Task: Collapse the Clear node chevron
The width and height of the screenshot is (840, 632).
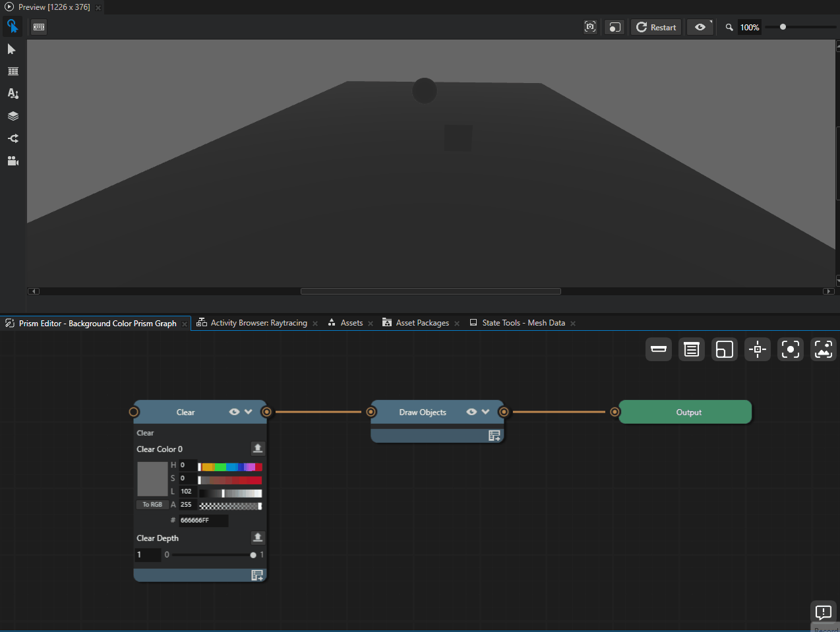Action: click(249, 412)
